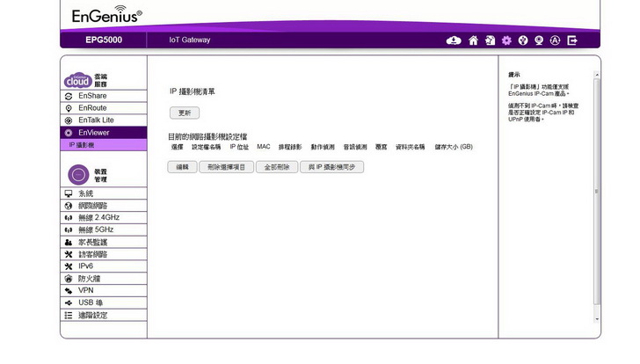Image resolution: width=640 pixels, height=364 pixels.
Task: Click the cloud download icon in header
Action: click(x=454, y=40)
